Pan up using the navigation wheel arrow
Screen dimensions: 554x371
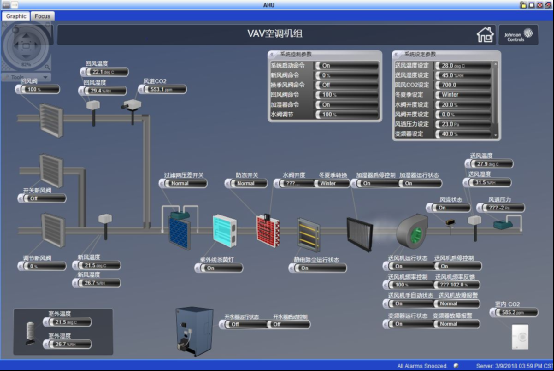tap(26, 36)
